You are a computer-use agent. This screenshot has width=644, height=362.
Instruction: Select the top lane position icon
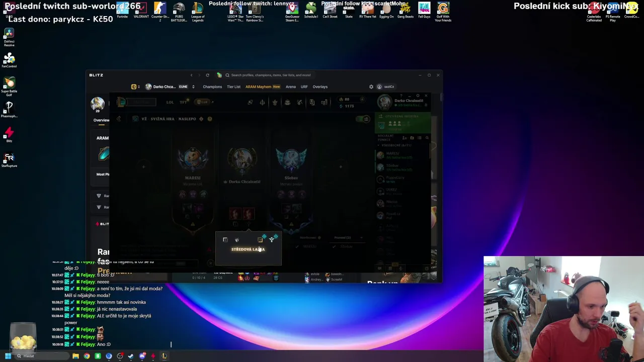point(225,240)
